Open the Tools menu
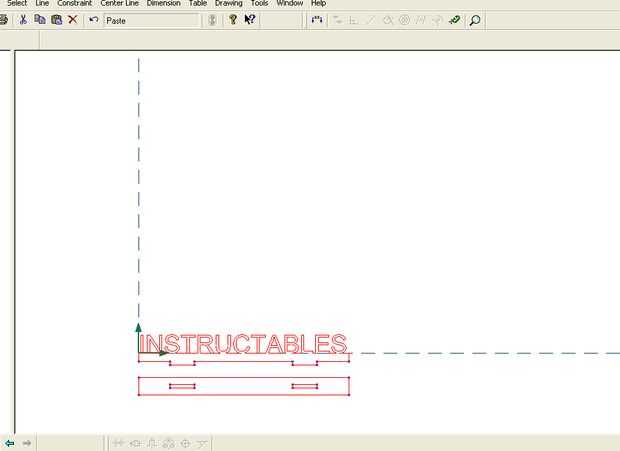 (x=259, y=3)
